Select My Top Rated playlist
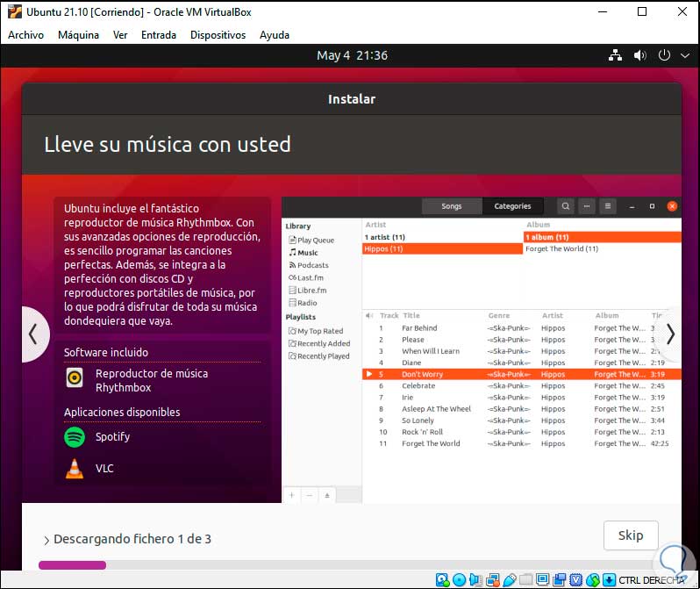 coord(316,331)
